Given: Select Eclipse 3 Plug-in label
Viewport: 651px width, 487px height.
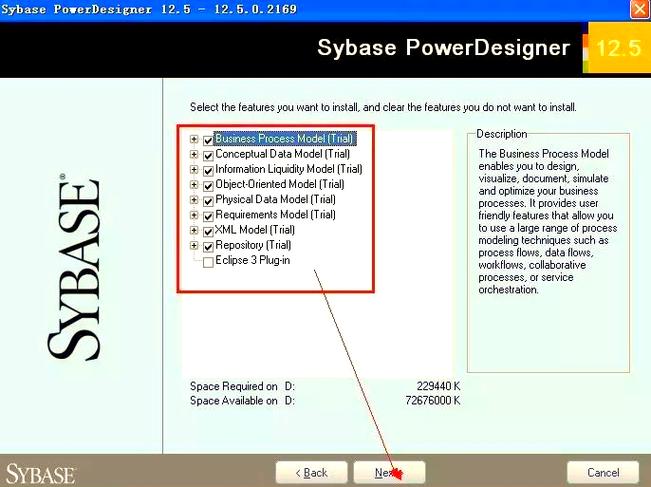Looking at the screenshot, I should pyautogui.click(x=252, y=260).
